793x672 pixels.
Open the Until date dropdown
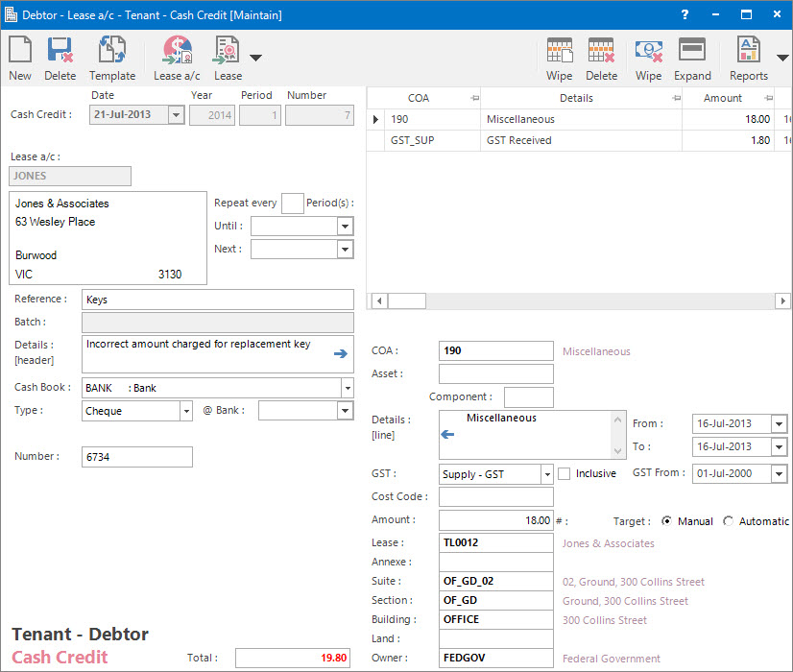345,226
